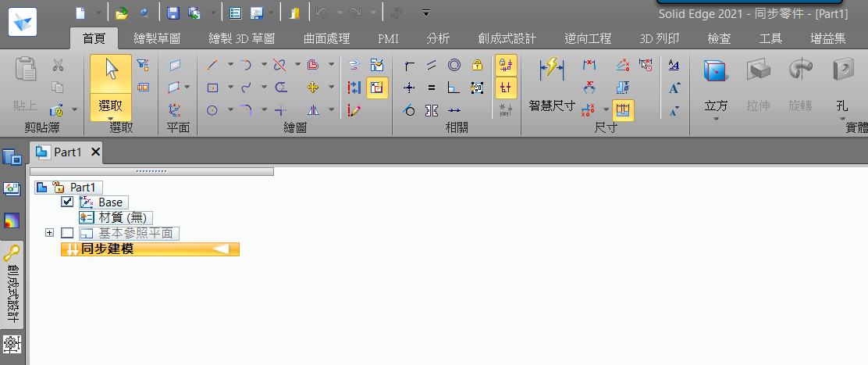Viewport: 868px width, 365px height.
Task: Select the Move sketch tool
Action: [313, 88]
